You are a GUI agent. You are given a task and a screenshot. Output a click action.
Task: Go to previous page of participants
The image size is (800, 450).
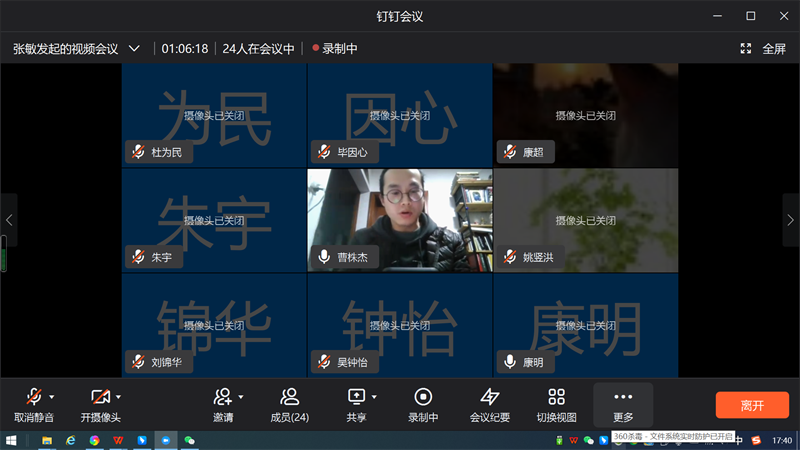9,220
